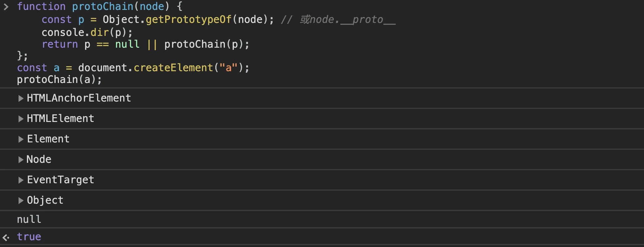
Task: Select the Object output label
Action: [x=45, y=200]
